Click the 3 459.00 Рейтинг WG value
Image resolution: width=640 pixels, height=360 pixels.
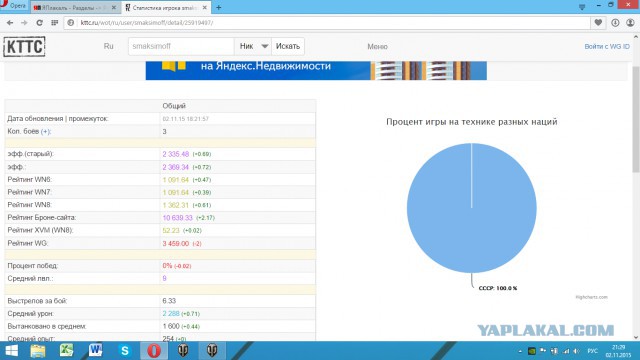click(176, 243)
